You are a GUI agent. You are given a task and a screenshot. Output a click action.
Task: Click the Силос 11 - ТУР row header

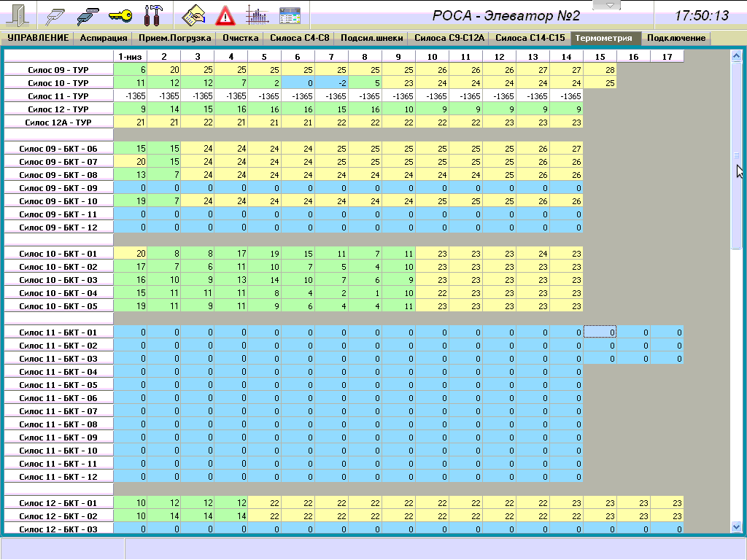[x=58, y=96]
